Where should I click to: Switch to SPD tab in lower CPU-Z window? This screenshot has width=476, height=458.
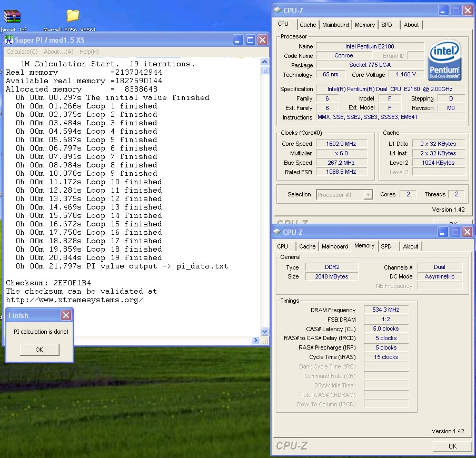tap(386, 246)
